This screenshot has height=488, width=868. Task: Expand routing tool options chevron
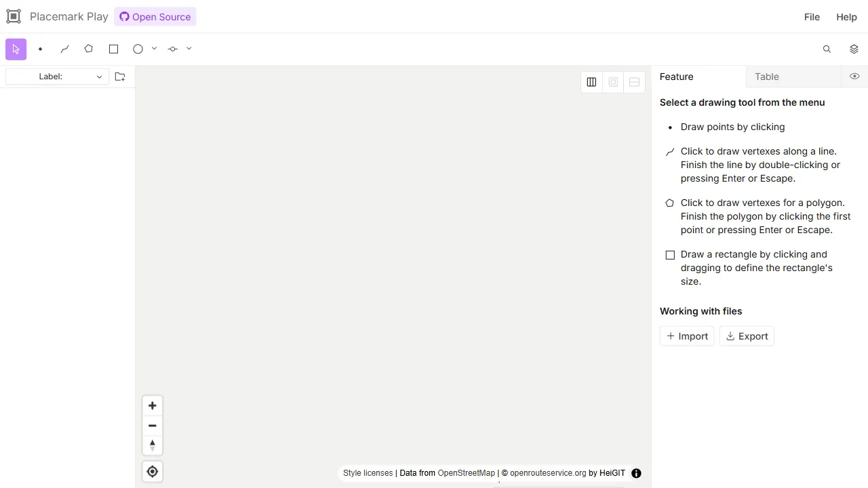click(x=189, y=49)
